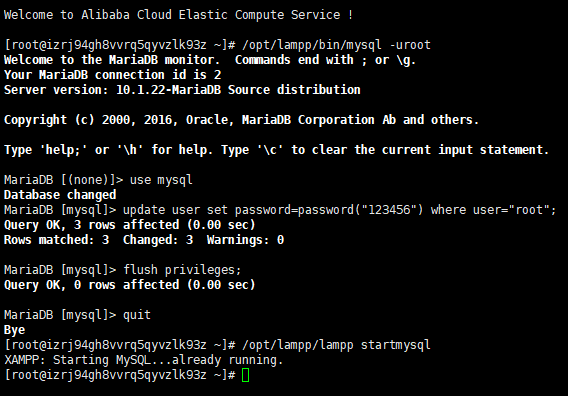Click the green terminal cursor block
This screenshot has height=396, width=568.
[x=245, y=375]
